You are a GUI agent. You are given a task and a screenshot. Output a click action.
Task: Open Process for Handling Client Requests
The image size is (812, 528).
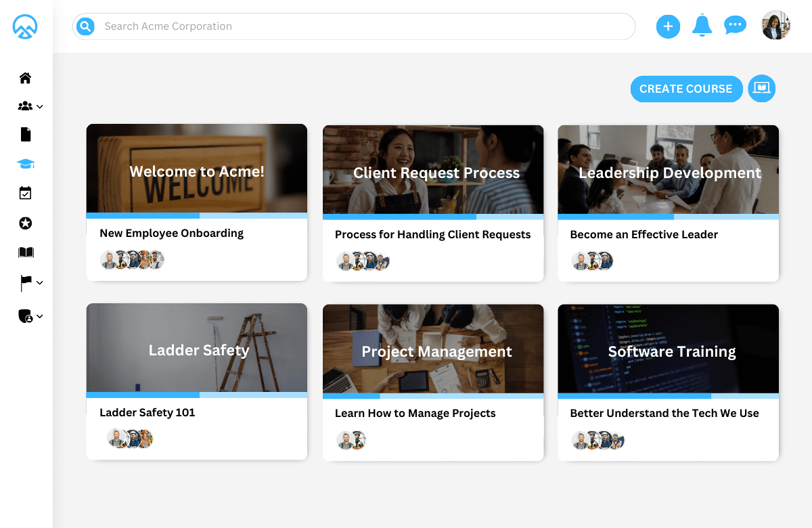coord(432,235)
